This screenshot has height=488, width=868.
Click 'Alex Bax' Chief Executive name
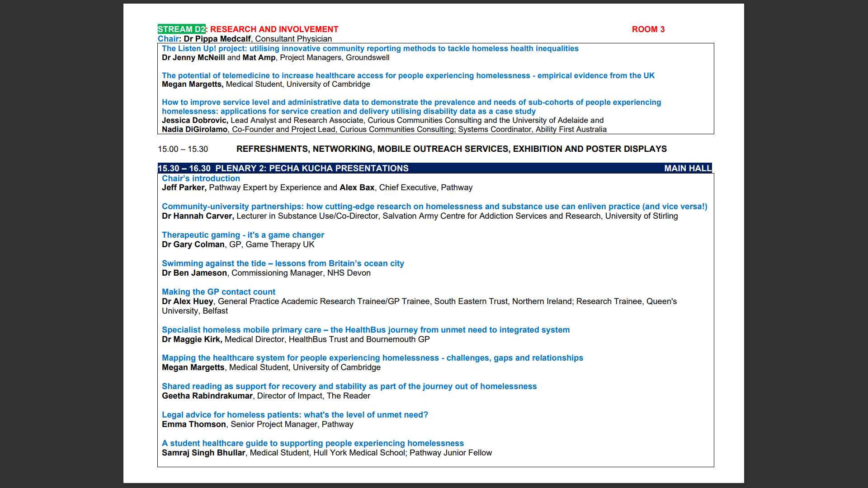point(357,188)
